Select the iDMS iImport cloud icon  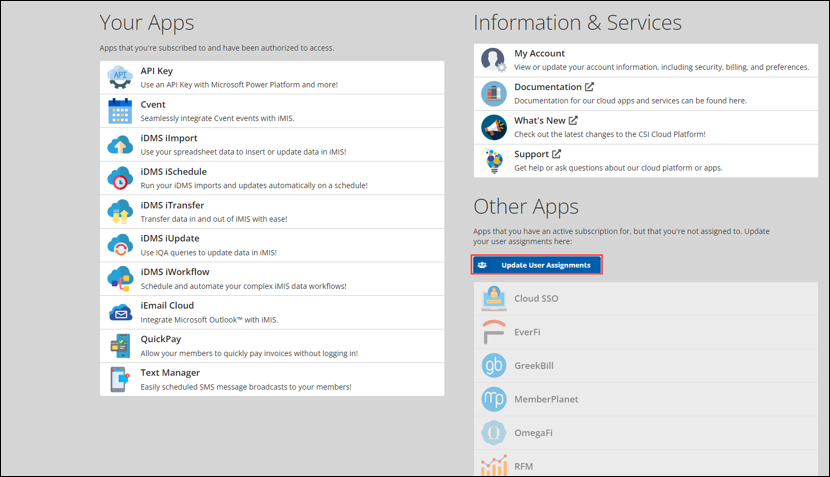(x=120, y=144)
